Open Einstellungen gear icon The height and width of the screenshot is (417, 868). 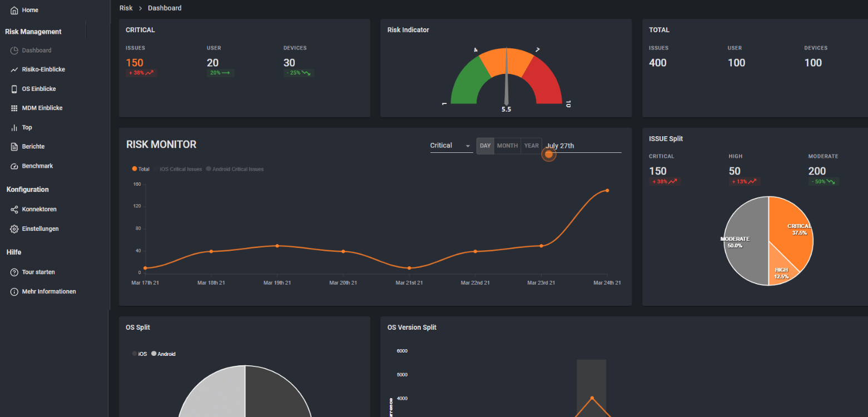pyautogui.click(x=14, y=229)
